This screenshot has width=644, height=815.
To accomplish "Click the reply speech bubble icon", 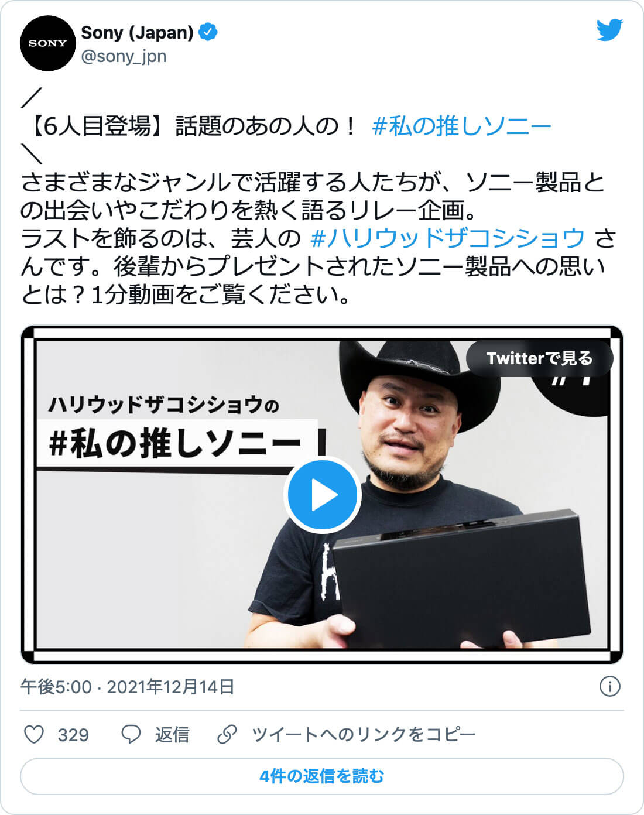I will 131,734.
